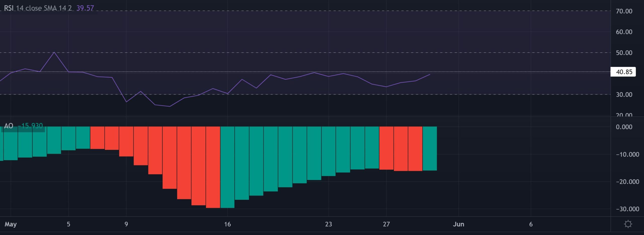Select the RSI indicator label
The height and width of the screenshot is (235, 644).
[x=8, y=8]
